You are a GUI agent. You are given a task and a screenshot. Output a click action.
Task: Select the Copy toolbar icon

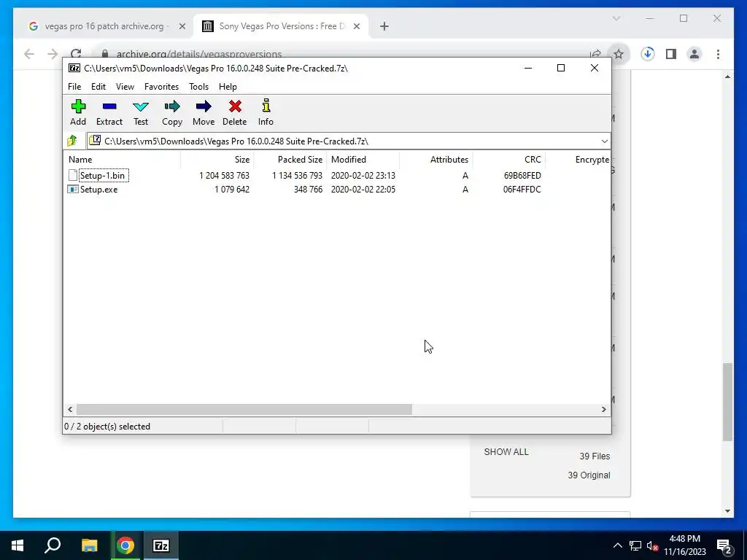click(172, 112)
